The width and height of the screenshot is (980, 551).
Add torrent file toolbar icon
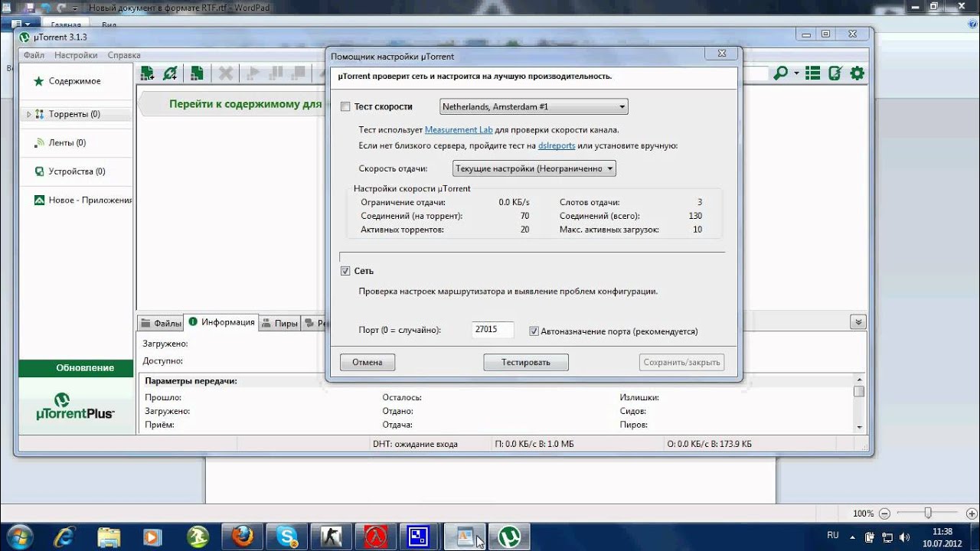point(148,73)
